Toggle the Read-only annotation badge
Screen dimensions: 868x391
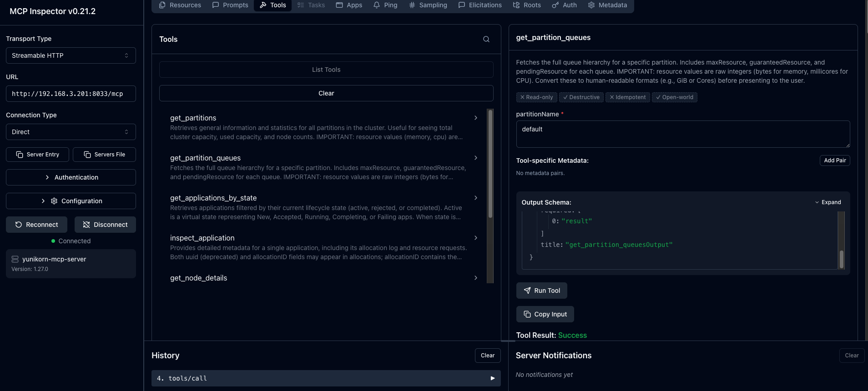tap(537, 97)
